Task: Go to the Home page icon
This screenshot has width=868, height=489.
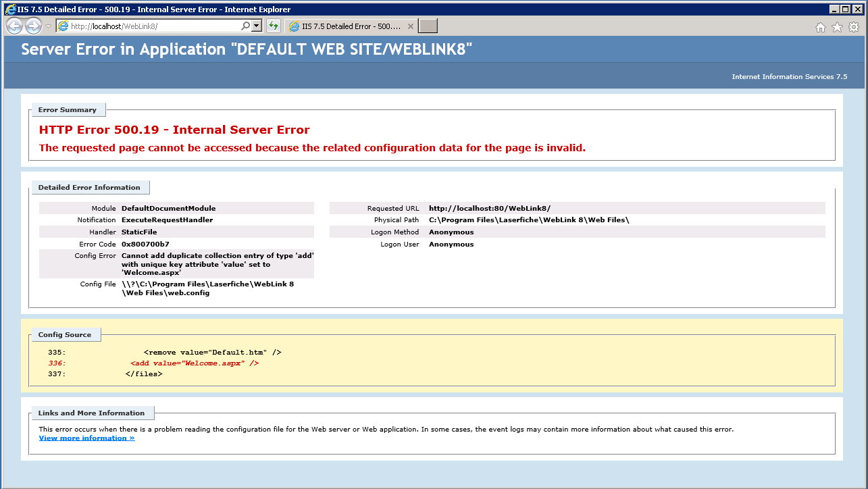Action: pos(821,27)
